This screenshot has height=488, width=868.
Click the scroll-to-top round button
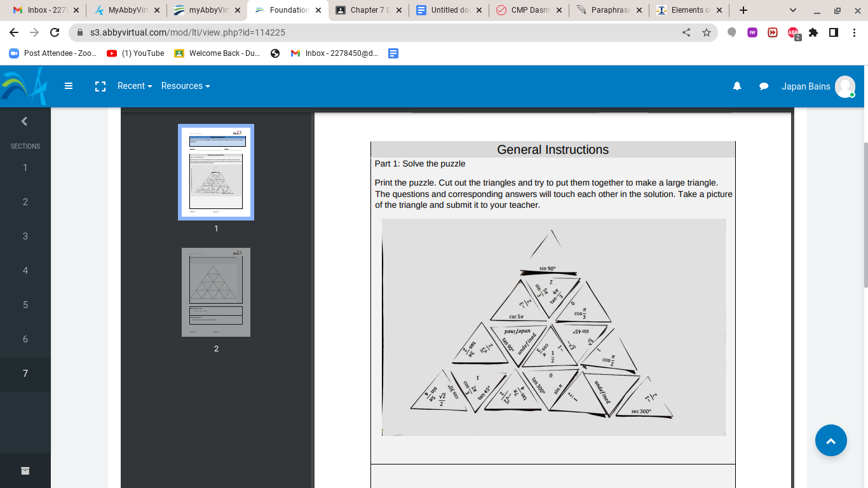(x=831, y=440)
